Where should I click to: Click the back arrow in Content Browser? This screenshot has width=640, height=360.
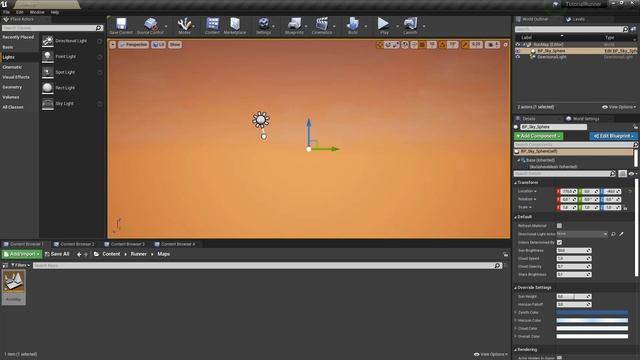[79, 254]
